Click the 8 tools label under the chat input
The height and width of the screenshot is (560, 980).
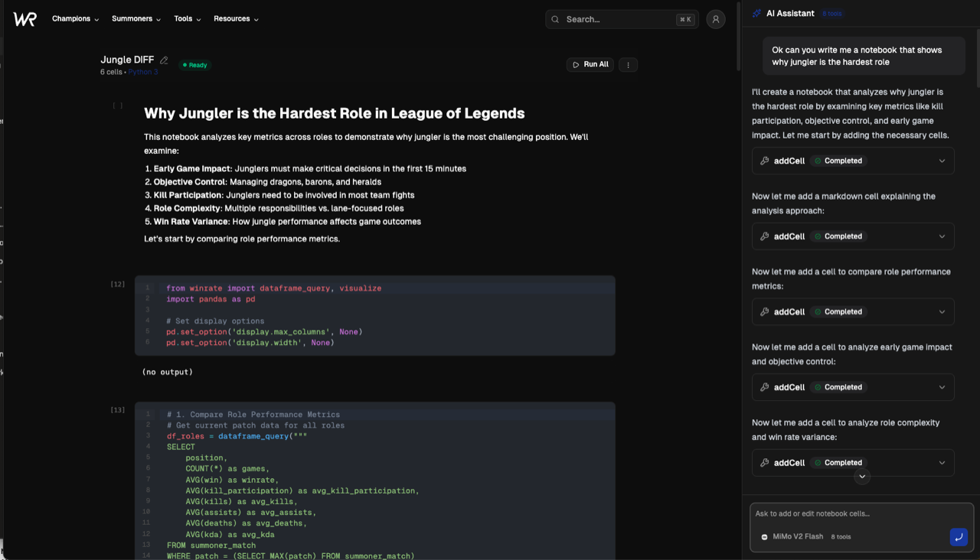841,537
